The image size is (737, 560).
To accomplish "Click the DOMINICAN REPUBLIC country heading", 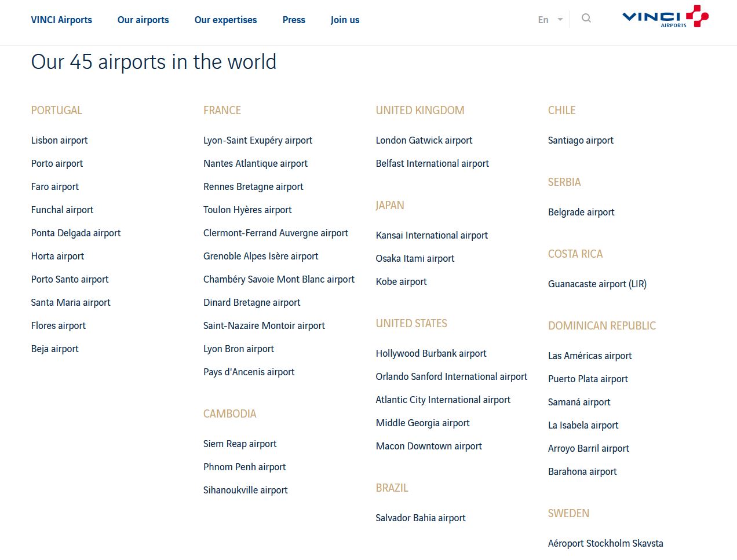I will pyautogui.click(x=602, y=325).
